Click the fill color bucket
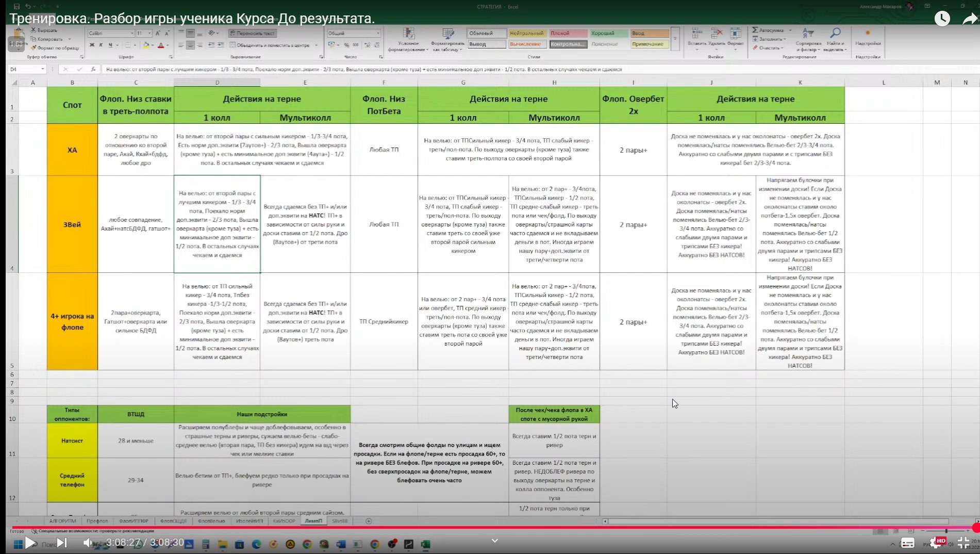The width and height of the screenshot is (980, 554). tap(146, 45)
